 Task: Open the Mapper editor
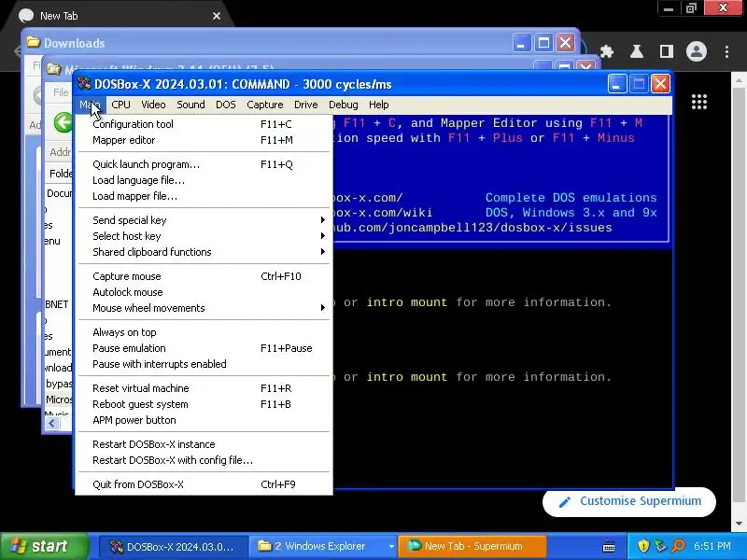point(204,140)
